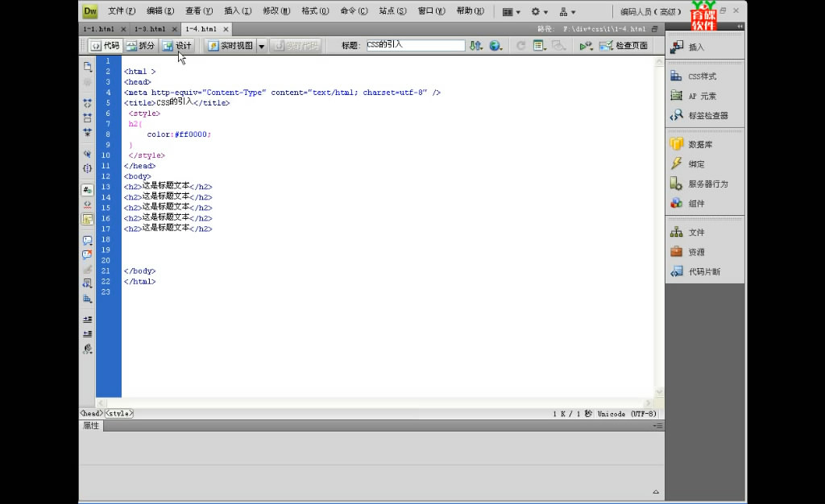Click Preview in Browser globe icon

(x=495, y=46)
